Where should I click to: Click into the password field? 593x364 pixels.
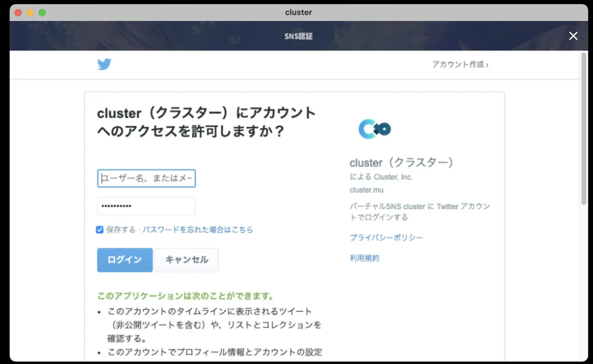(x=146, y=206)
